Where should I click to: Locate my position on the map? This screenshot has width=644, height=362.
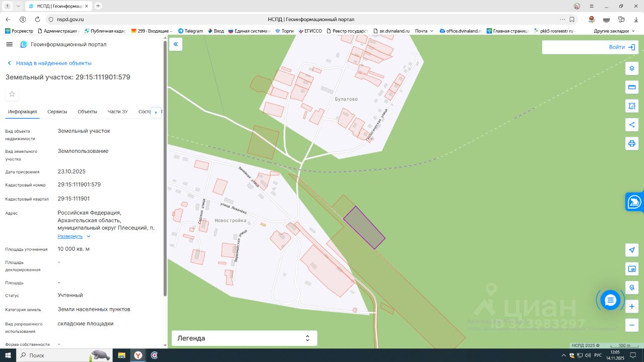[632, 250]
